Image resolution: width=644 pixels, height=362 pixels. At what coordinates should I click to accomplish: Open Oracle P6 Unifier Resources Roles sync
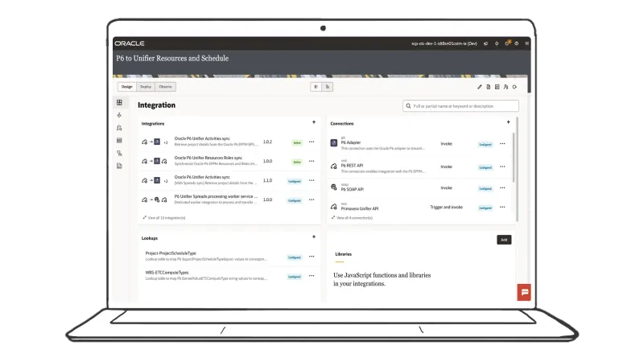point(208,158)
